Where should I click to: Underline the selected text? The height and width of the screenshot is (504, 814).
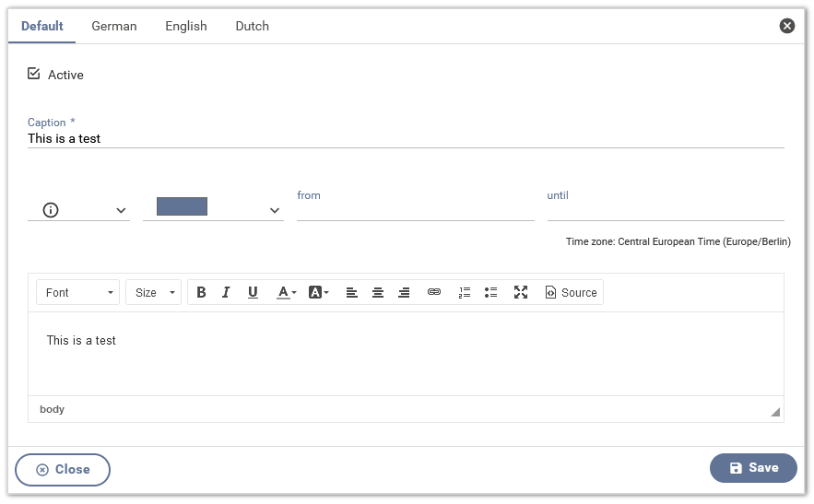coord(253,292)
